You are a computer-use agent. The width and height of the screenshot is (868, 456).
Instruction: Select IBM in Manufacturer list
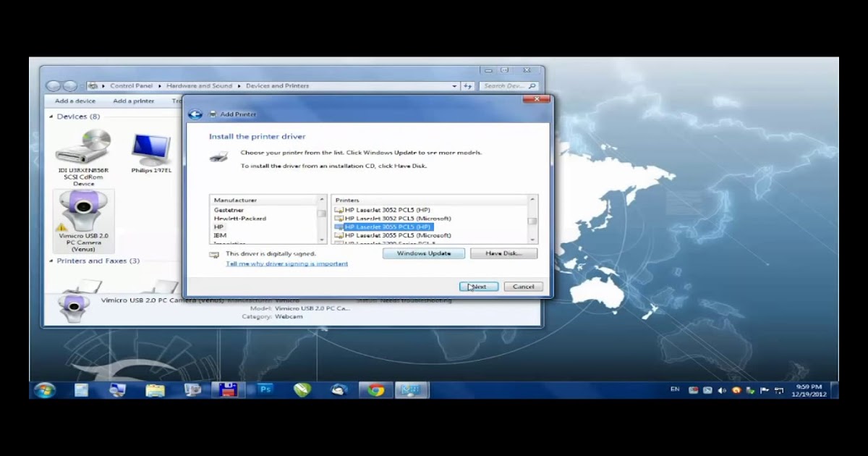(x=220, y=235)
